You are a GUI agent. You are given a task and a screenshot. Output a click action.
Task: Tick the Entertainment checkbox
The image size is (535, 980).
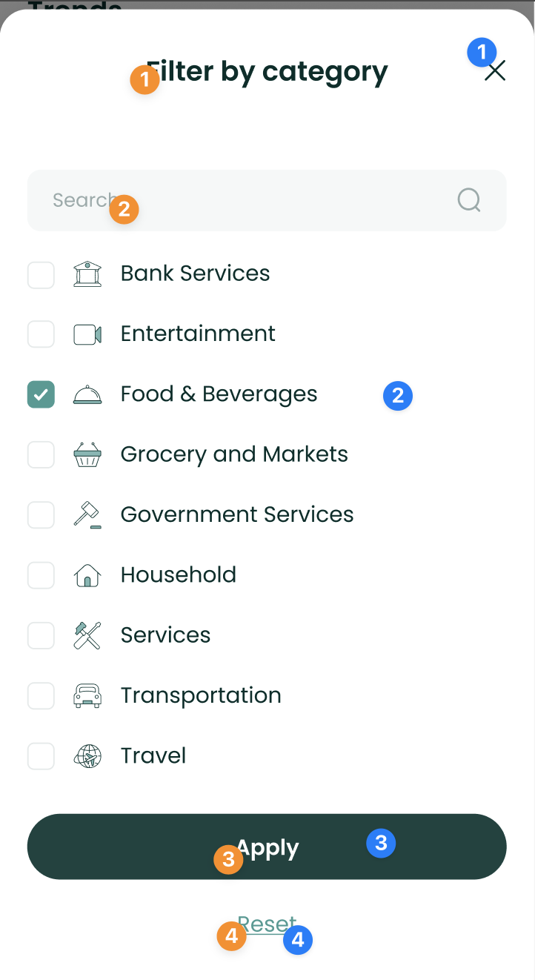(x=41, y=334)
